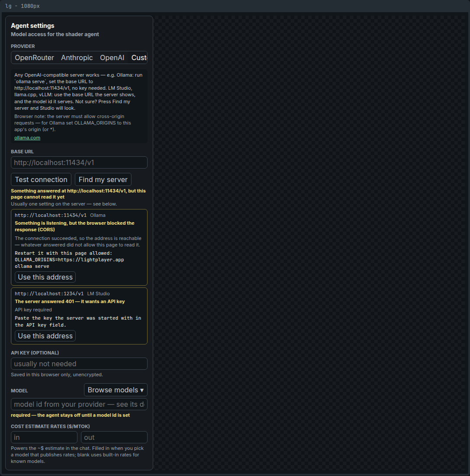Click the Find my server button
Viewport: 470px width, 476px height.
[x=103, y=179]
